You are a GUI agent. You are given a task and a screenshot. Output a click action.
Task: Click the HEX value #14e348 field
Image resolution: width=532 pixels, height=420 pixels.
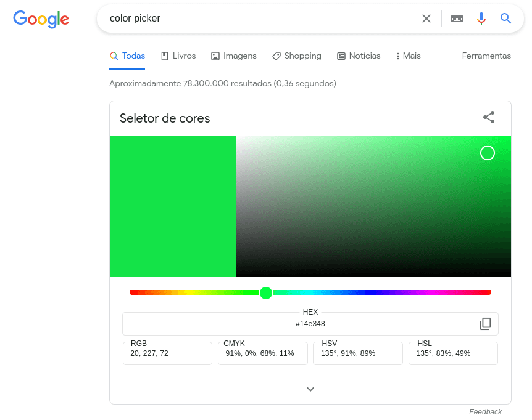[x=310, y=324]
